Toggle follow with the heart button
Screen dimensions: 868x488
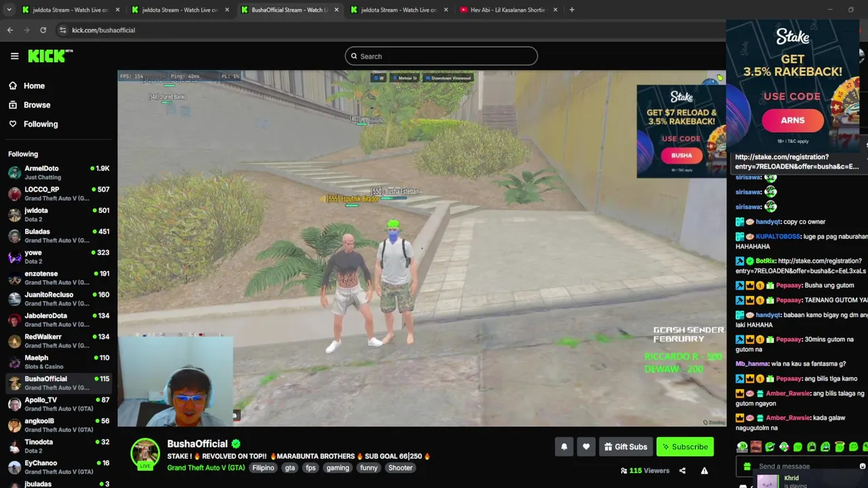(x=586, y=447)
